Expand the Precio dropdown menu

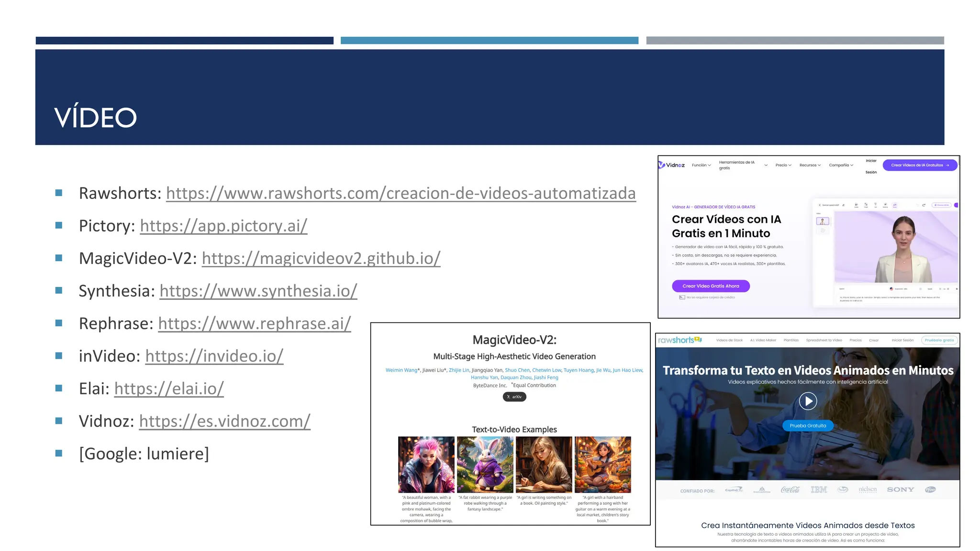click(783, 165)
